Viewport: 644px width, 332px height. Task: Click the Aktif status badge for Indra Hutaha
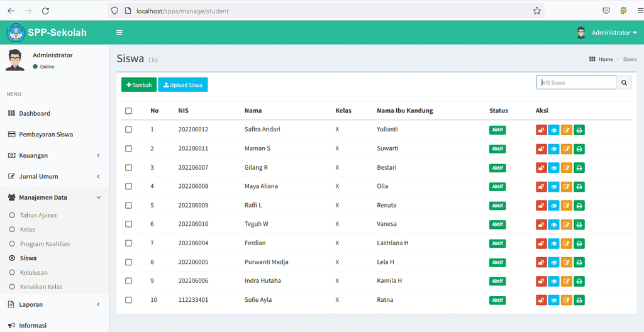(497, 281)
